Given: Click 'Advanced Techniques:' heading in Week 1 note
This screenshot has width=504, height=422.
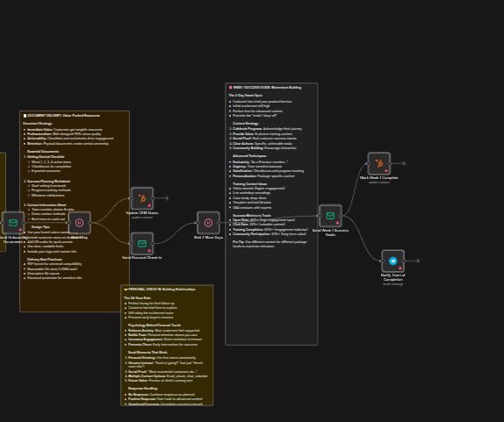Looking at the screenshot, I should pyautogui.click(x=249, y=156).
